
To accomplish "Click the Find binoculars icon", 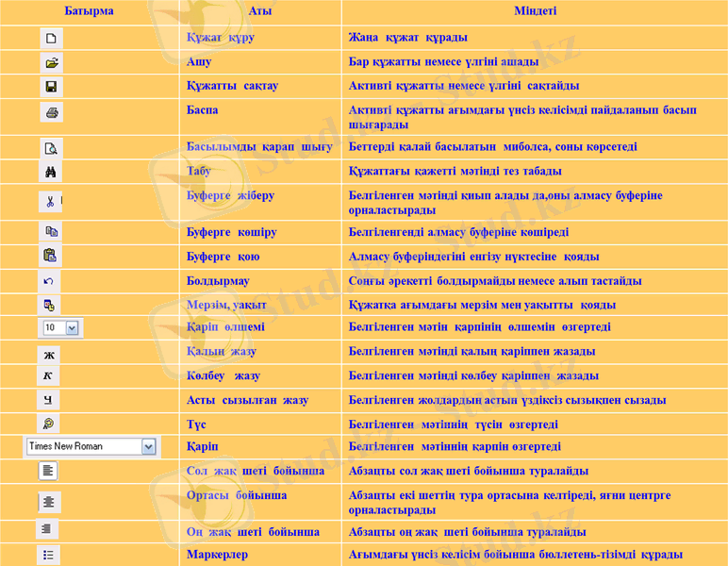I will [x=52, y=173].
